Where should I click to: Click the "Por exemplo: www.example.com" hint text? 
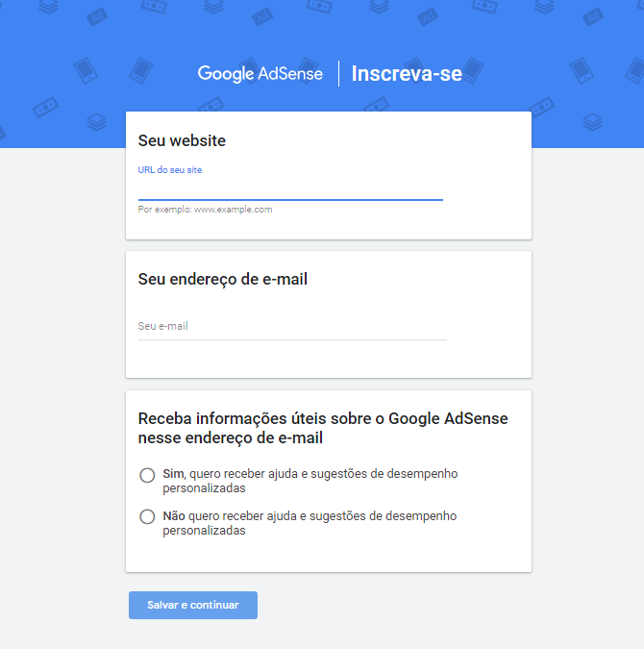point(205,210)
